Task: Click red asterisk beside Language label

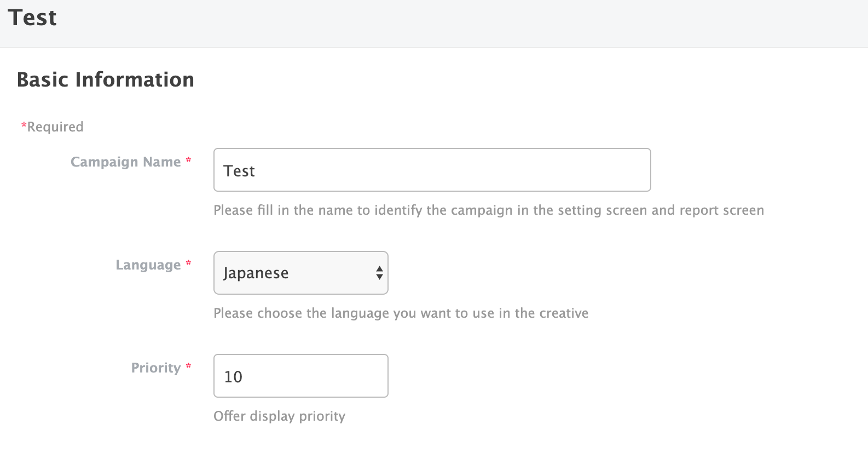Action: pos(188,263)
